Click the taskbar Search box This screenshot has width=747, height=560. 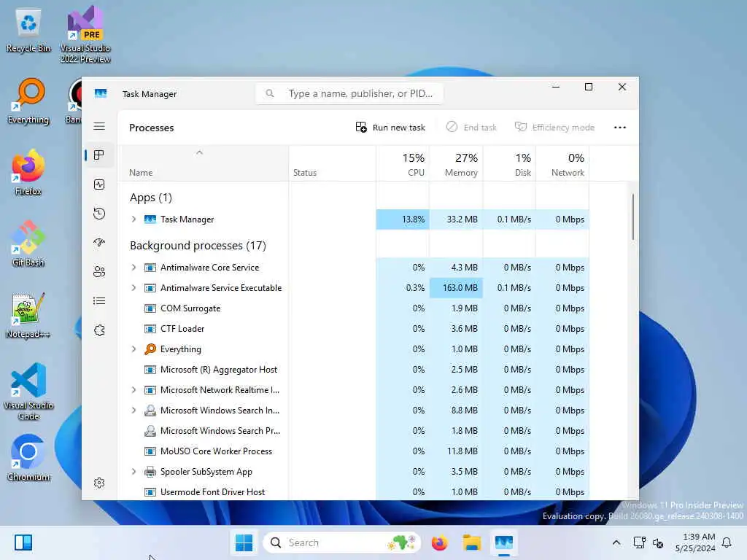(341, 542)
